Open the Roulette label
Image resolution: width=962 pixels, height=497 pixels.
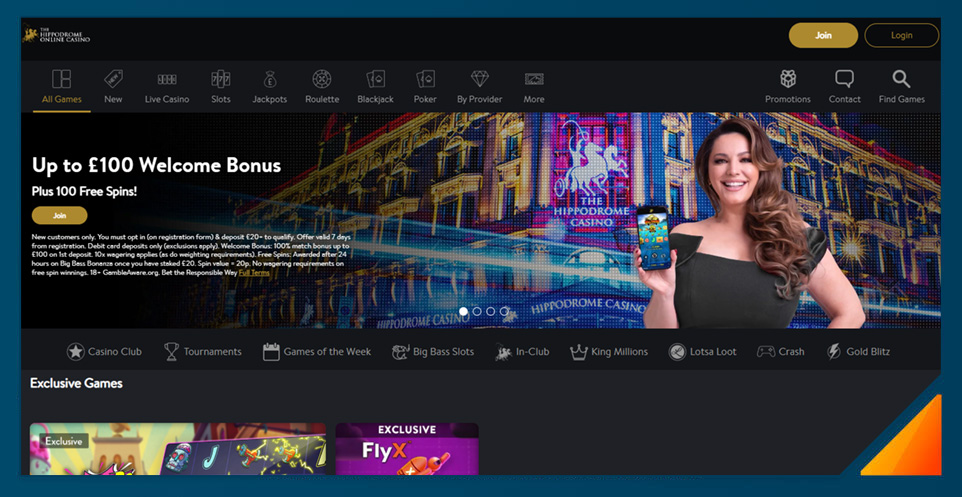tap(322, 99)
